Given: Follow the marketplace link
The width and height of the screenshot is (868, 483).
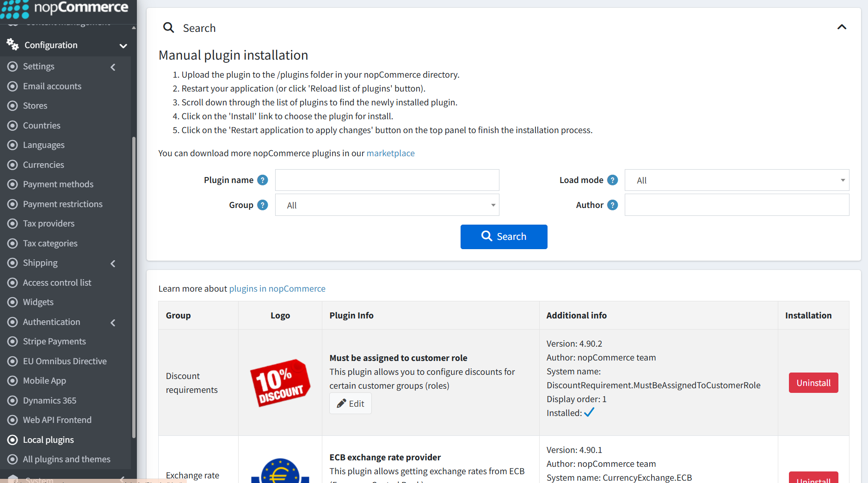Looking at the screenshot, I should click(x=390, y=153).
